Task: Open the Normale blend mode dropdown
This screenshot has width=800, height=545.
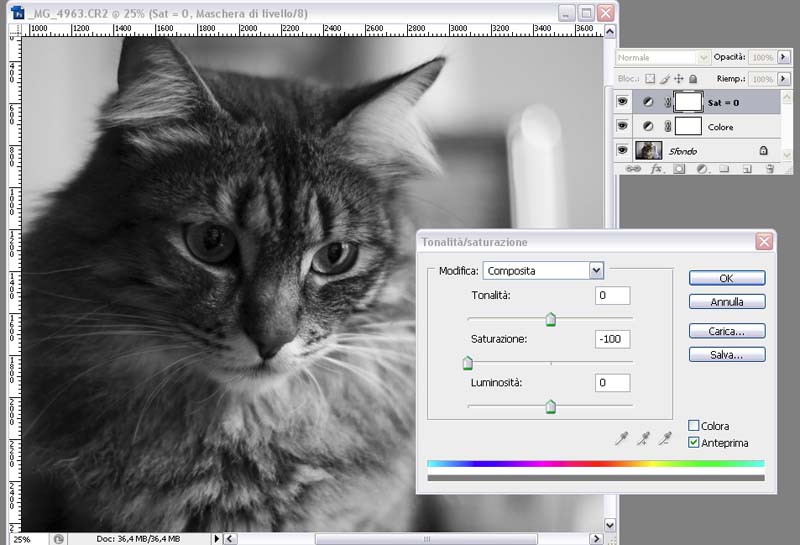Action: point(704,58)
